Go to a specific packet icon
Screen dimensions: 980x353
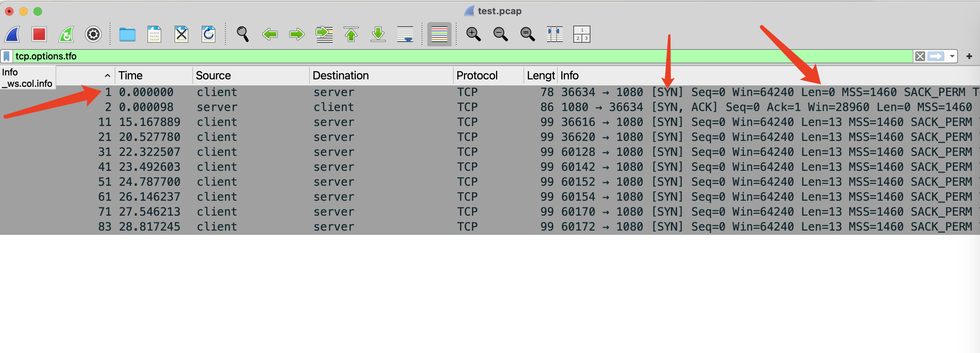coord(324,34)
